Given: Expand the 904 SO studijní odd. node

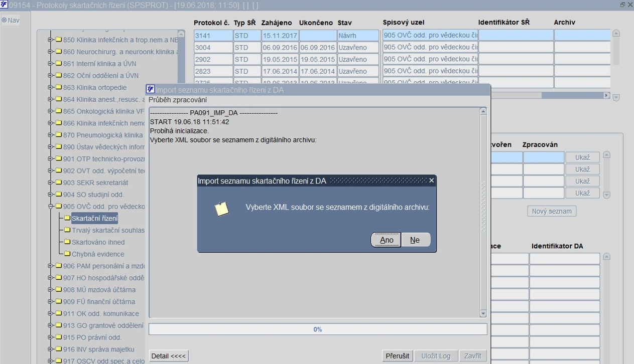Looking at the screenshot, I should click(50, 195).
